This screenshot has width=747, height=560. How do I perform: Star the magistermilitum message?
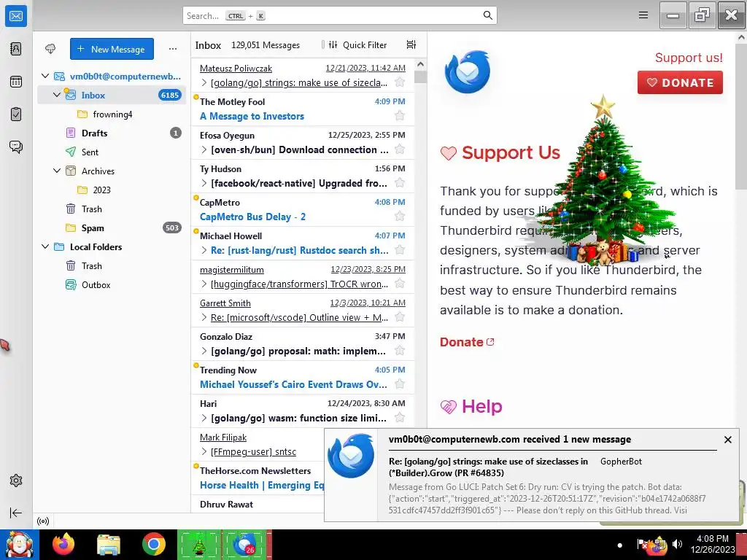pyautogui.click(x=400, y=284)
